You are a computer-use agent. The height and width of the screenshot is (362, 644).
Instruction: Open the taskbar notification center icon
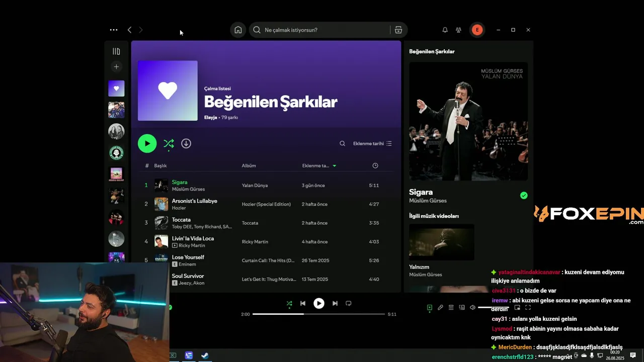633,355
